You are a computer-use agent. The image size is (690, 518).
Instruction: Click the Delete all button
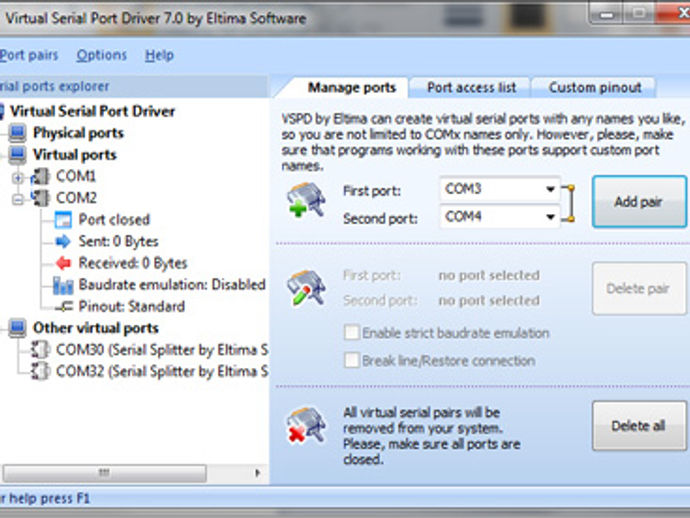pyautogui.click(x=639, y=426)
